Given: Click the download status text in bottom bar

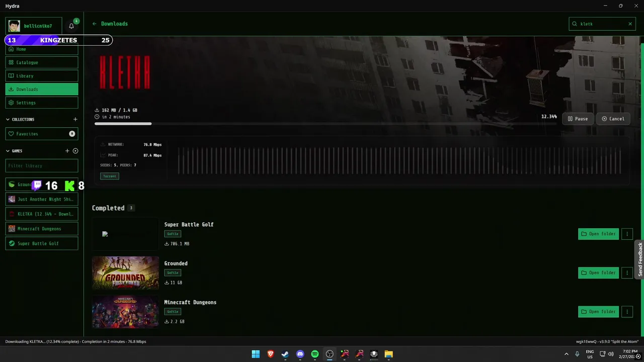Looking at the screenshot, I should 75,341.
